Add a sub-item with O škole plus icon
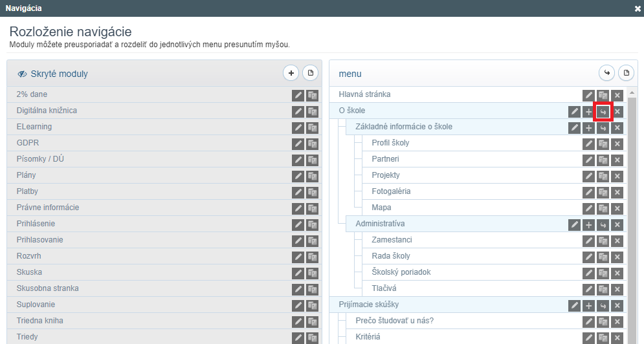The image size is (644, 344). point(588,112)
